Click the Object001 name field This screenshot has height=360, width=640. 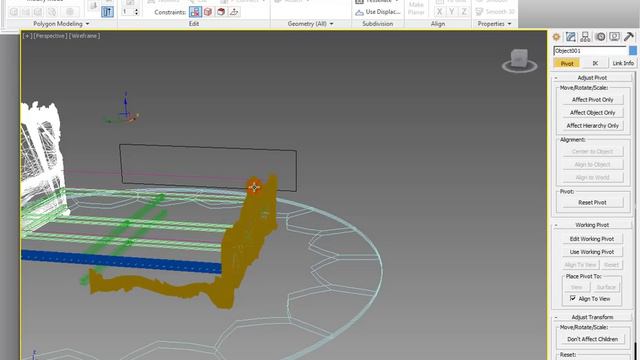click(x=590, y=51)
